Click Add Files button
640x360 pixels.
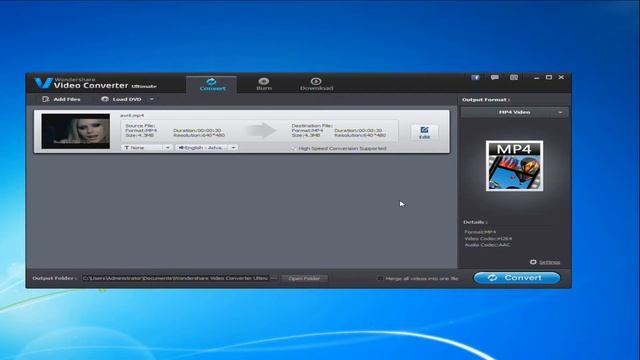tap(61, 99)
